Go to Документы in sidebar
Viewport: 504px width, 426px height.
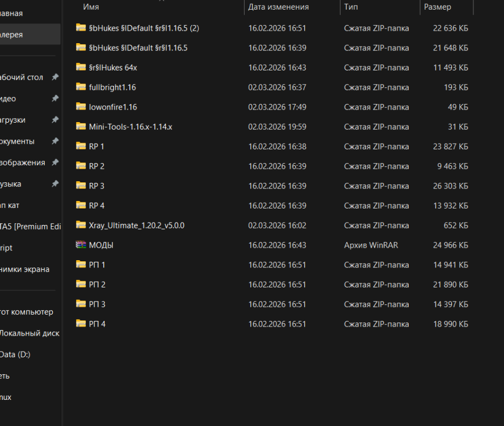tap(17, 141)
